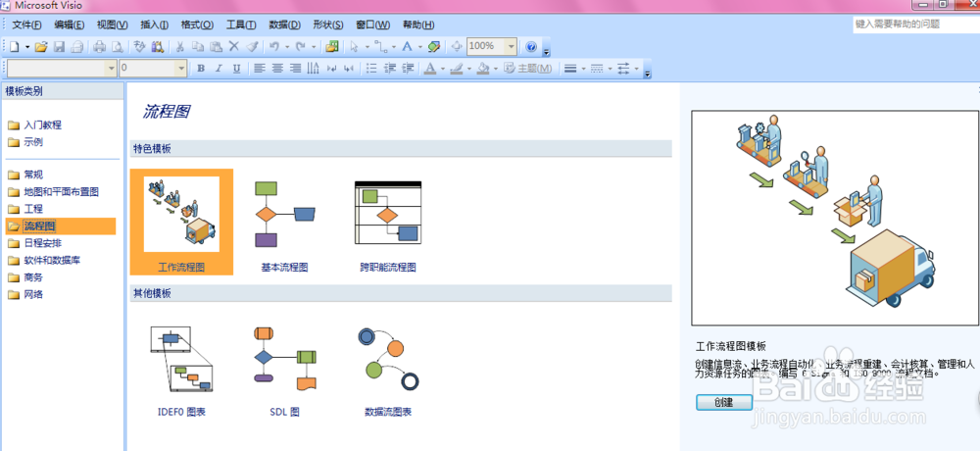Image resolution: width=980 pixels, height=451 pixels.
Task: Select the Connector tool
Action: point(381,47)
